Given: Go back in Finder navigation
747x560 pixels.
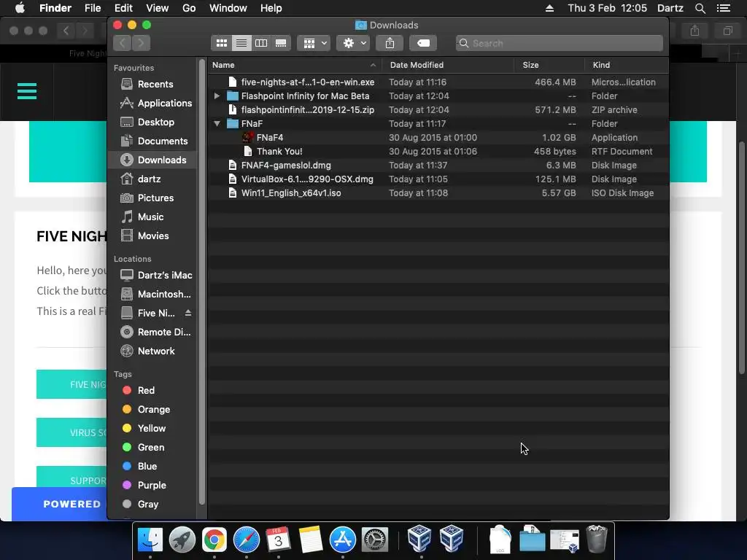Looking at the screenshot, I should [x=123, y=43].
